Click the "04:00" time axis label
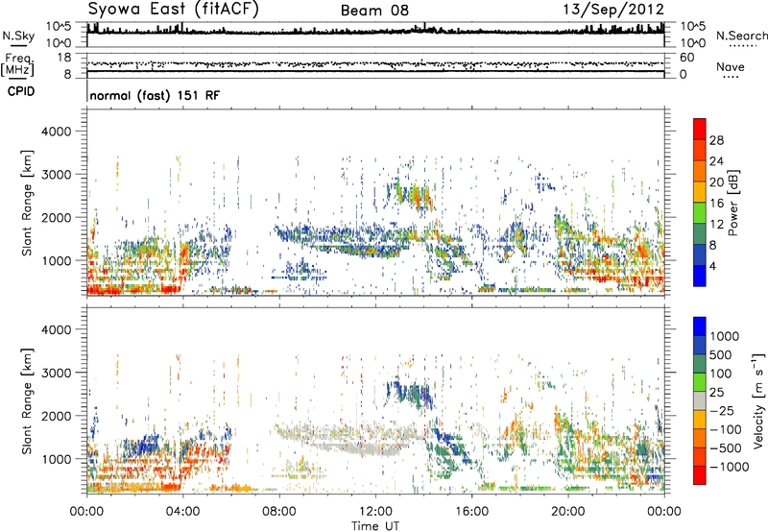The image size is (768, 532). tap(182, 512)
